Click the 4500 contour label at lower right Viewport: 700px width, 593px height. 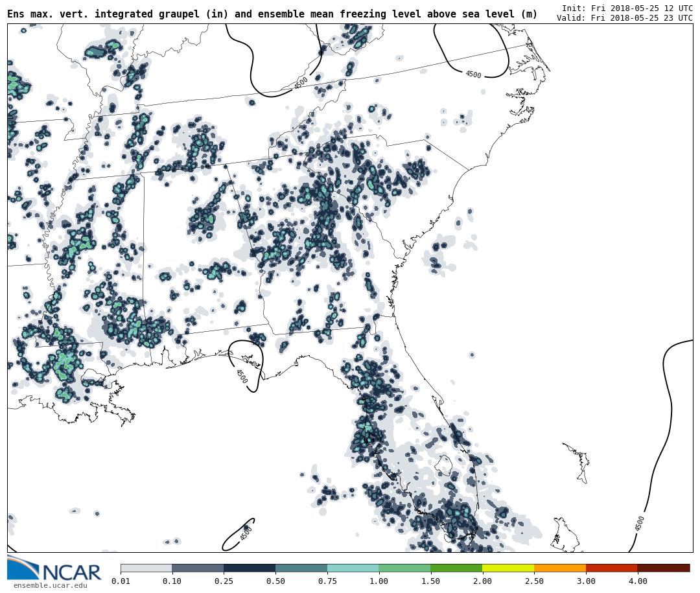pos(640,524)
